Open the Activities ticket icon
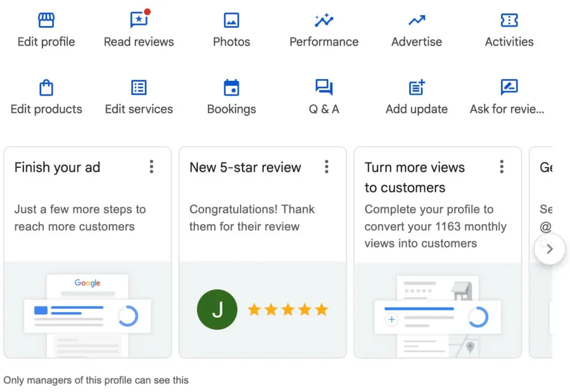The image size is (570, 392). pos(509,20)
